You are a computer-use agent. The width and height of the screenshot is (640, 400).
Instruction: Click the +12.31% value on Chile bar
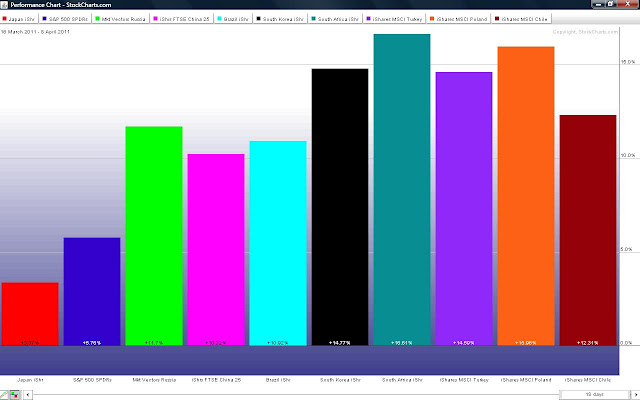click(x=588, y=343)
